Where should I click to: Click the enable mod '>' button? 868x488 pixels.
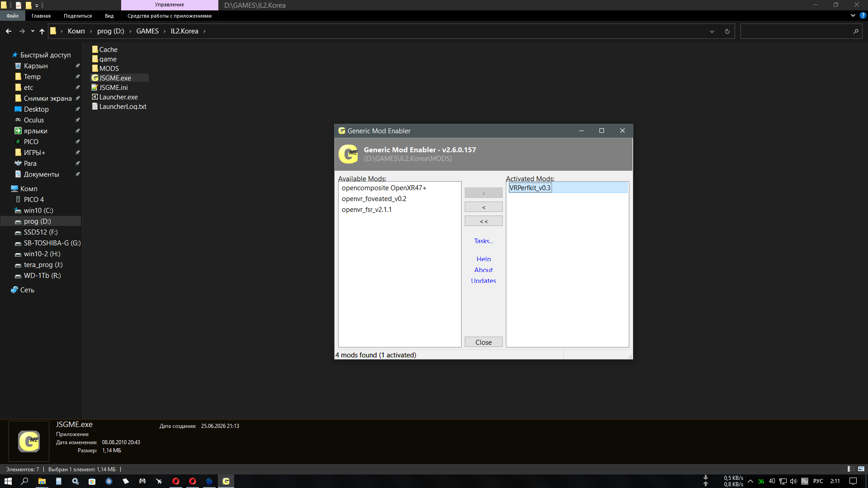[484, 193]
